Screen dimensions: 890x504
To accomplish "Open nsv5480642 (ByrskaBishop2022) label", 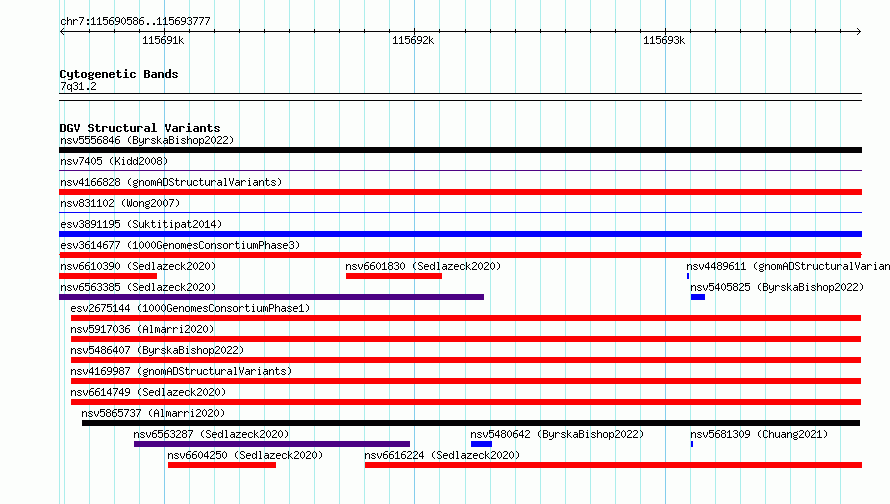I will click(x=557, y=434).
